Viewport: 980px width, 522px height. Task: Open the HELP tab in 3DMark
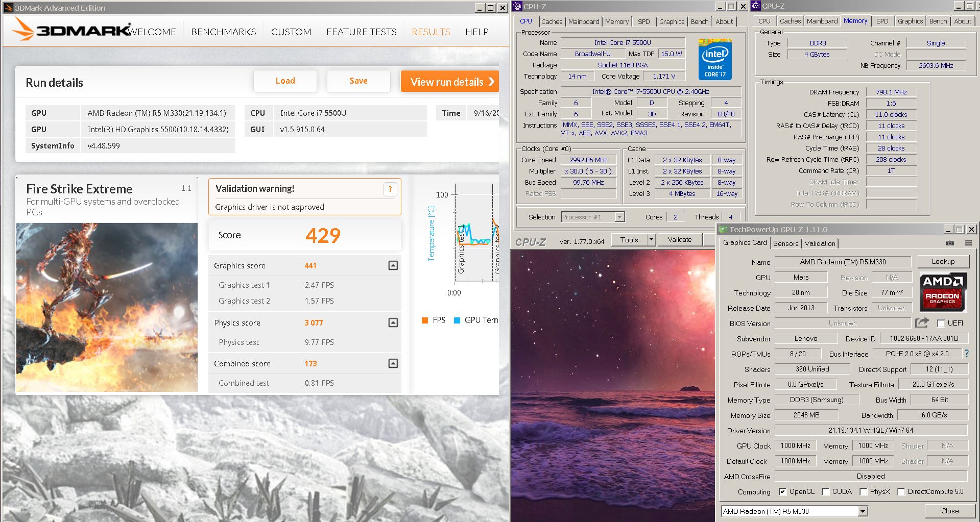click(x=477, y=32)
